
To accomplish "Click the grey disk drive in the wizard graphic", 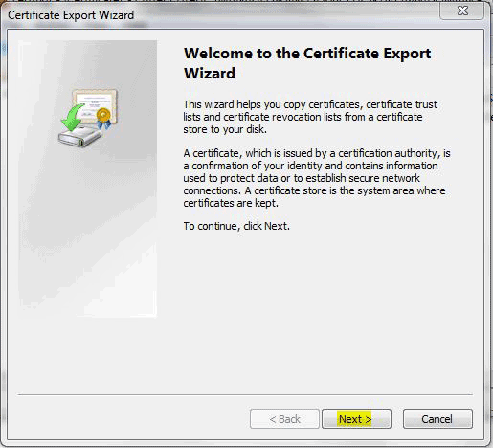I will point(80,136).
